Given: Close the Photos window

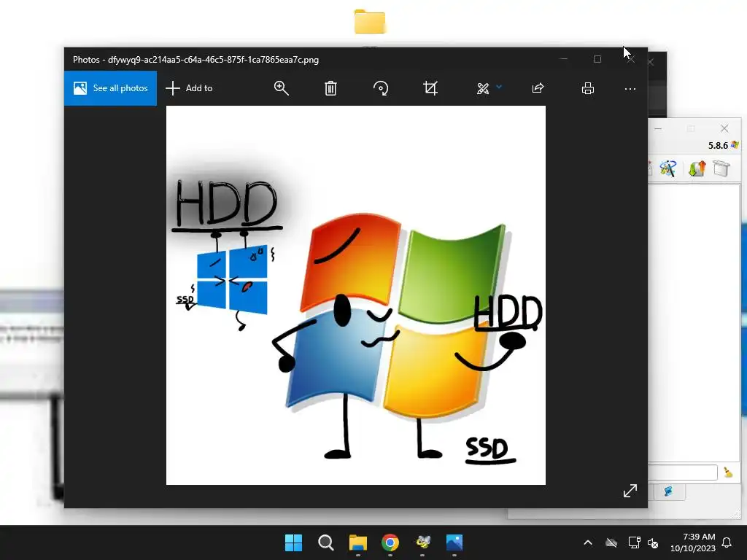Looking at the screenshot, I should [631, 60].
